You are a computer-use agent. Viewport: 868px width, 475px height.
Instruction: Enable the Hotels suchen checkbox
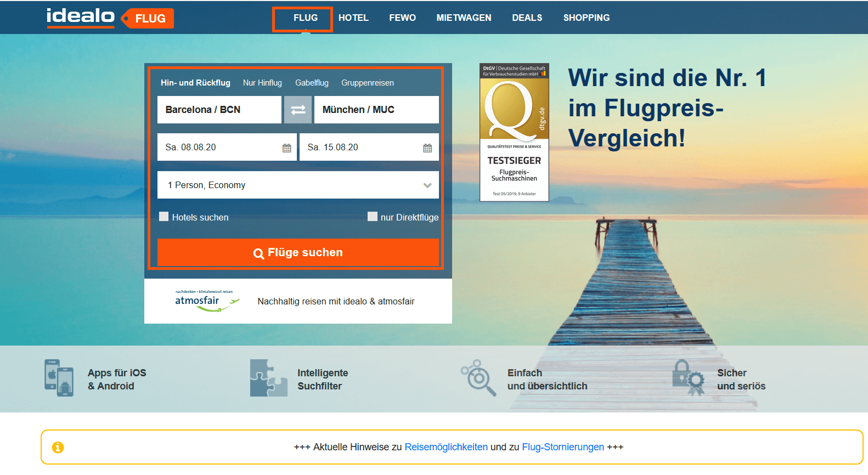[164, 217]
